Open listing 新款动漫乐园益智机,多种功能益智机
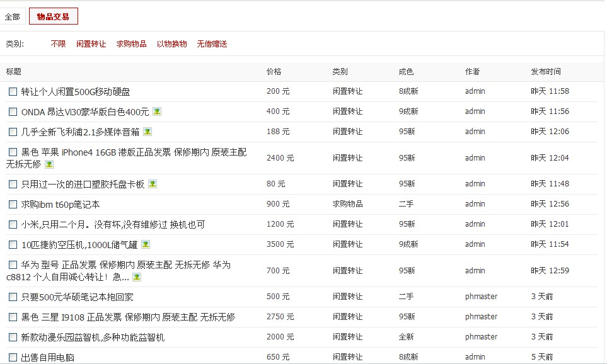This screenshot has width=607, height=364. (93, 338)
